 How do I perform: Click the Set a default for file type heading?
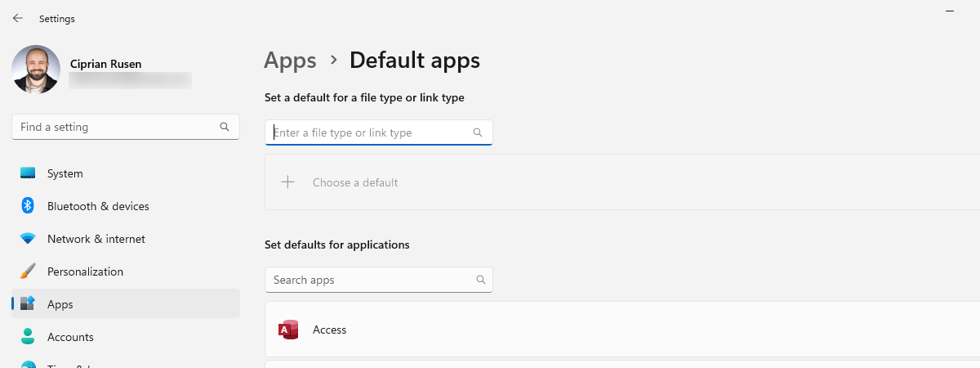(364, 97)
